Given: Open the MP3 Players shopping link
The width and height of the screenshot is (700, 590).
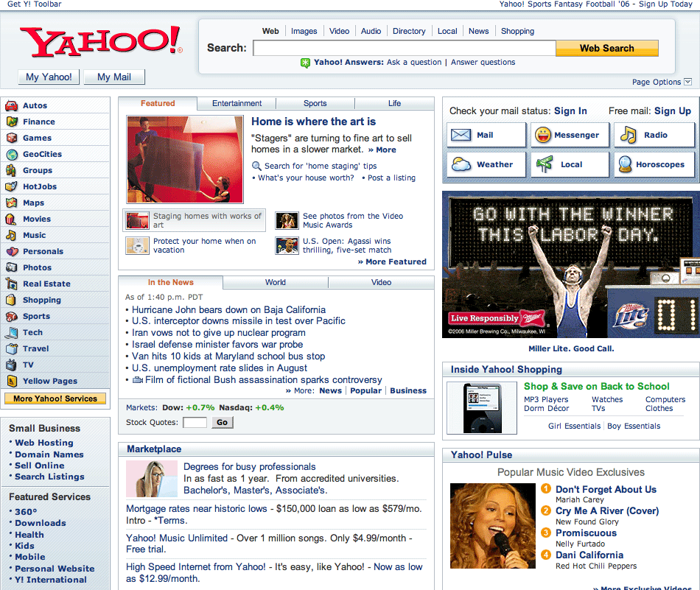Looking at the screenshot, I should point(546,399).
